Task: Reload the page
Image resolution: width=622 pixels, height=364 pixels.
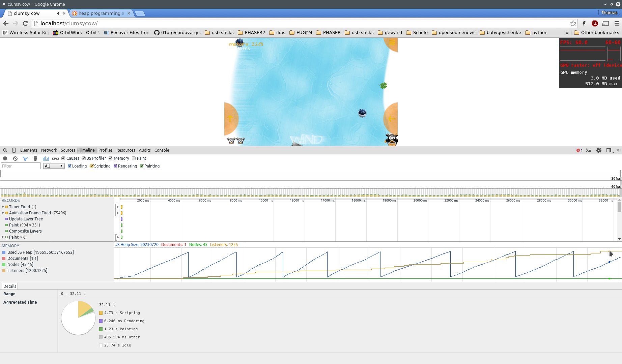Action: (25, 23)
